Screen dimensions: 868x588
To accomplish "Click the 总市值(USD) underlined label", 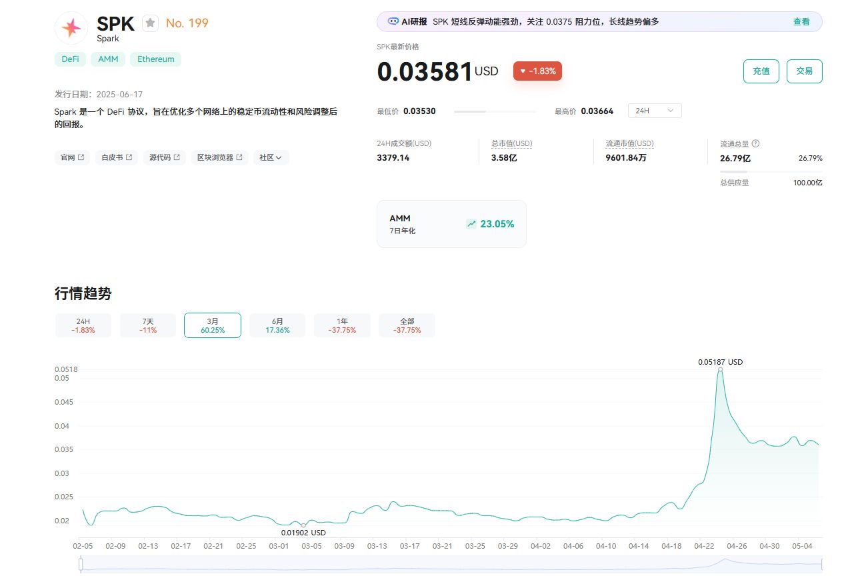I will [x=512, y=143].
